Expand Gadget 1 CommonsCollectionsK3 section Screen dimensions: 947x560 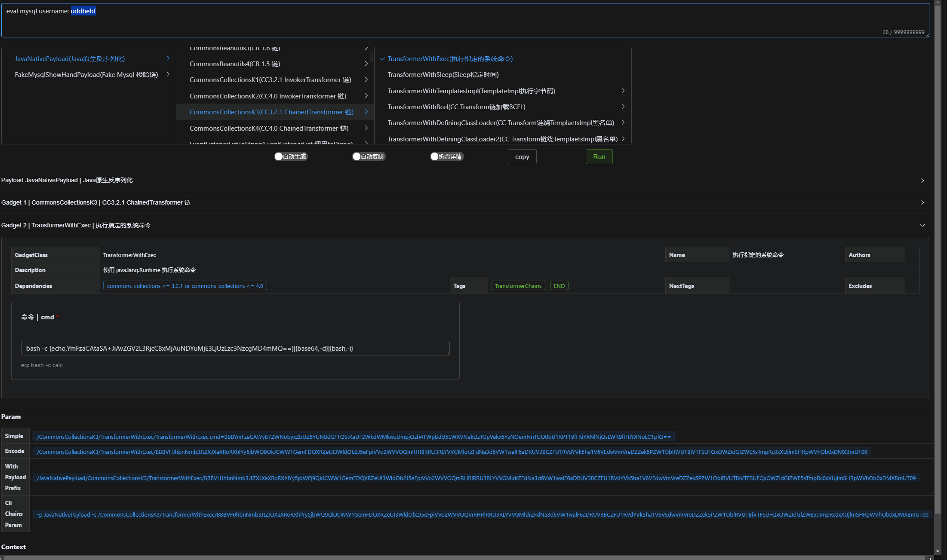click(464, 203)
